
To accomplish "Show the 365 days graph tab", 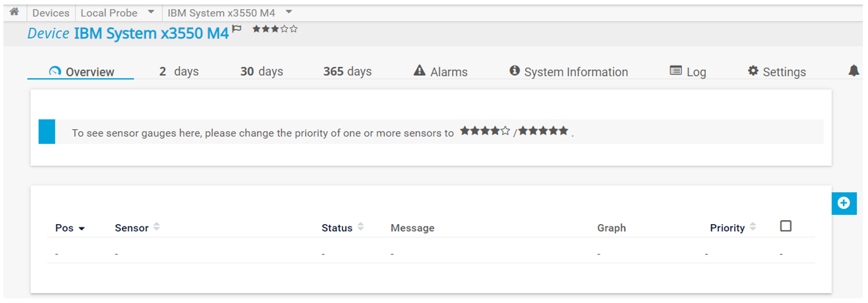I will click(x=347, y=72).
